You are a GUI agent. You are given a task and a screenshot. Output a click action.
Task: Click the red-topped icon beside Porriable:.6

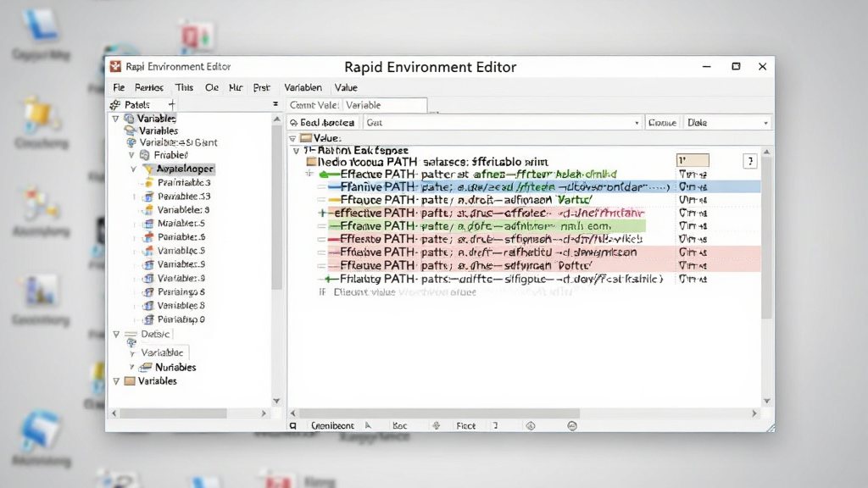147,237
